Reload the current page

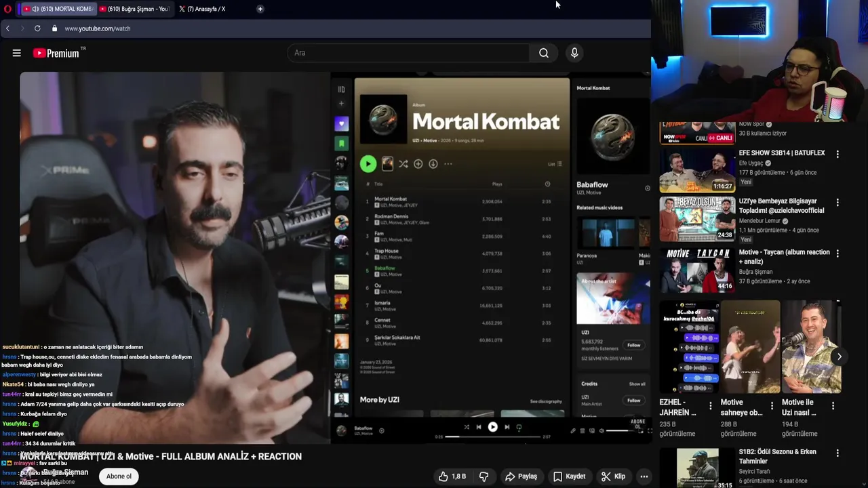coord(37,28)
